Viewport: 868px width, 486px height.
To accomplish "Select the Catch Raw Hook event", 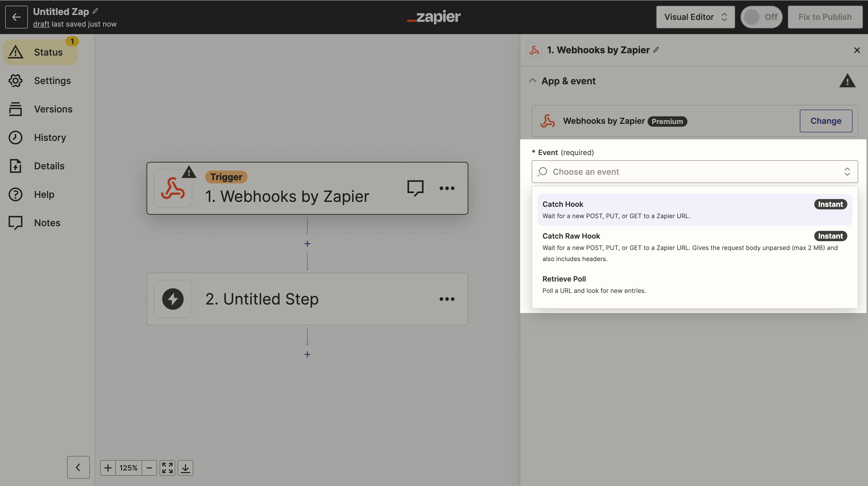I will 694,247.
